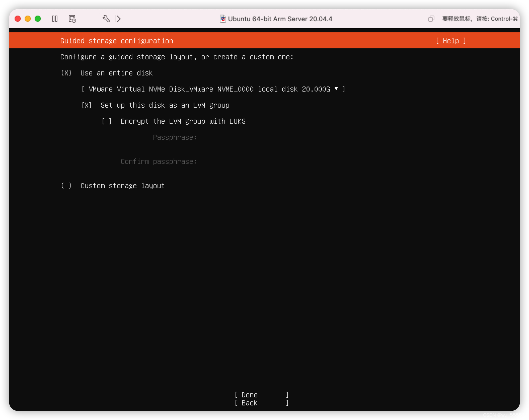Open the VM snapshot manager icon
This screenshot has width=529, height=420.
tap(72, 19)
